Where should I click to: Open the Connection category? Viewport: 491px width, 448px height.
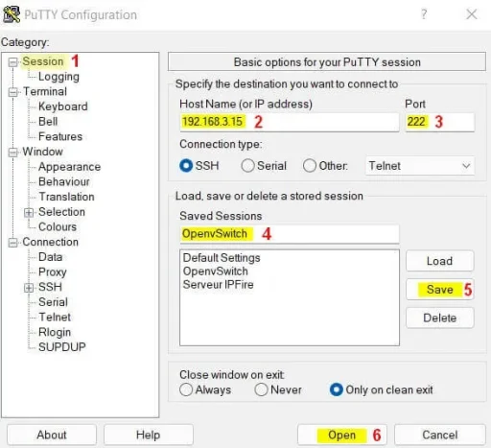(50, 242)
